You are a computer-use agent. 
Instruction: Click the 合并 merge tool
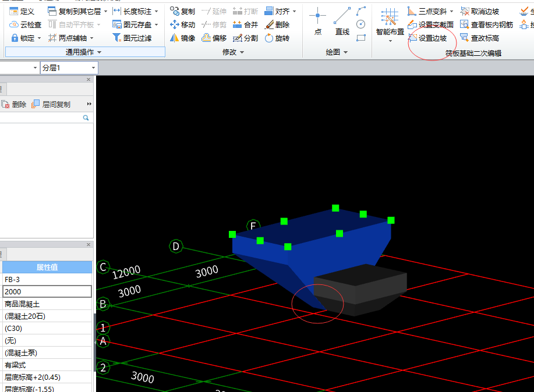[x=246, y=25]
